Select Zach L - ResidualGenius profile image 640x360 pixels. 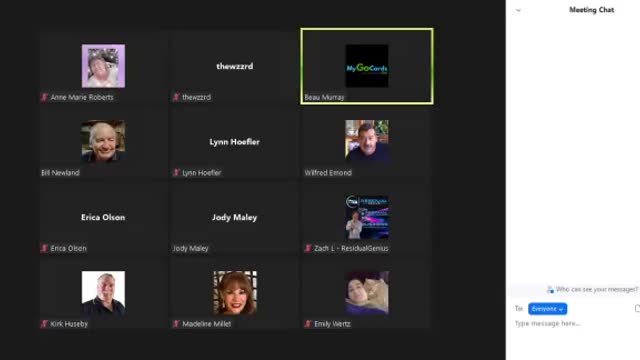367,217
